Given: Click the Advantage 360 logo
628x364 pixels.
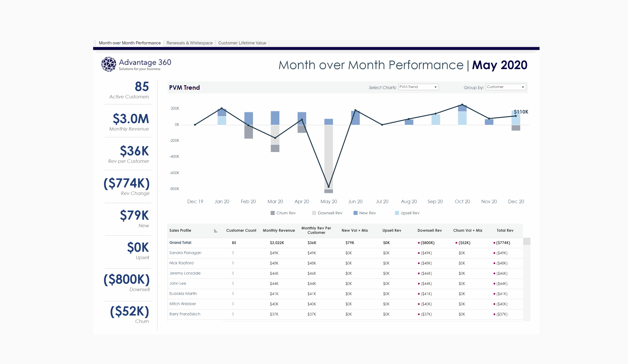Looking at the screenshot, I should (136, 64).
